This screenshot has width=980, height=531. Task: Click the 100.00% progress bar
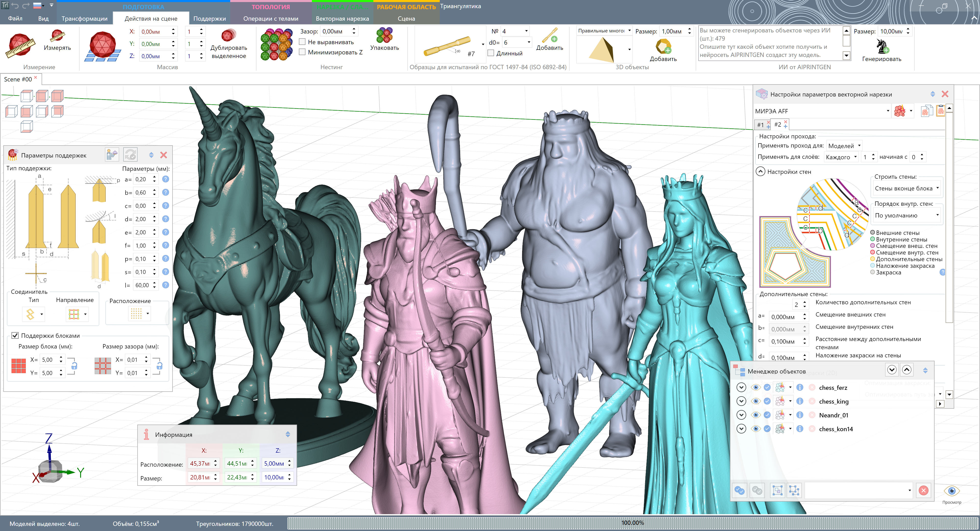(x=632, y=523)
